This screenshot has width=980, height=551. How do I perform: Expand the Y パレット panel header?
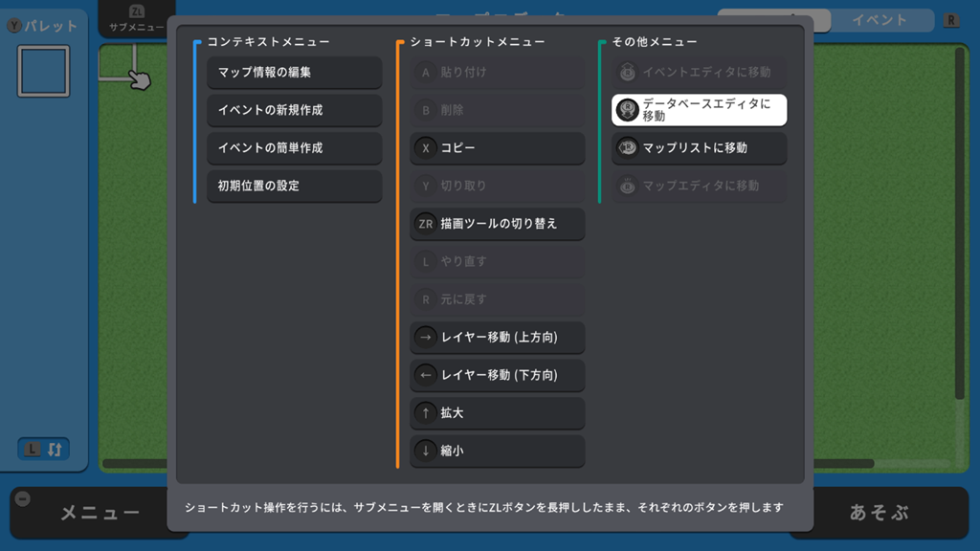click(42, 26)
